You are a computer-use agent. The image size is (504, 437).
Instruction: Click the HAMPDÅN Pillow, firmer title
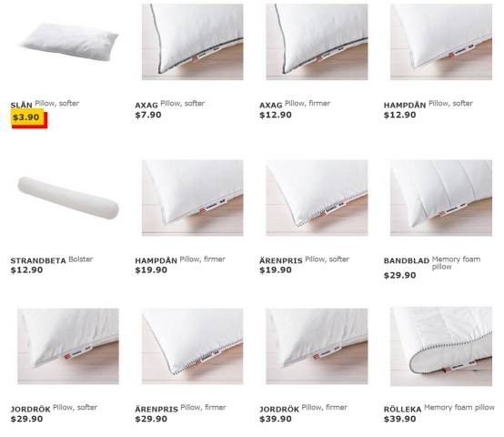180,259
